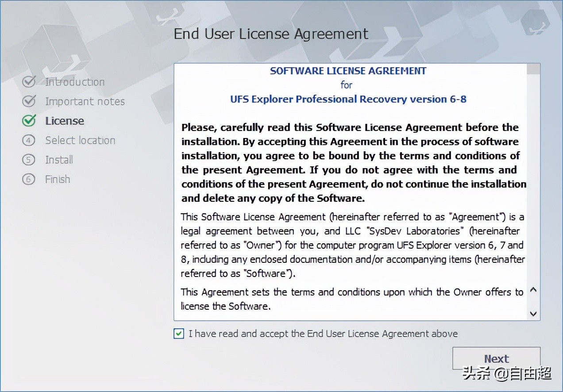Select the Install step label
This screenshot has height=392, width=563.
59,160
